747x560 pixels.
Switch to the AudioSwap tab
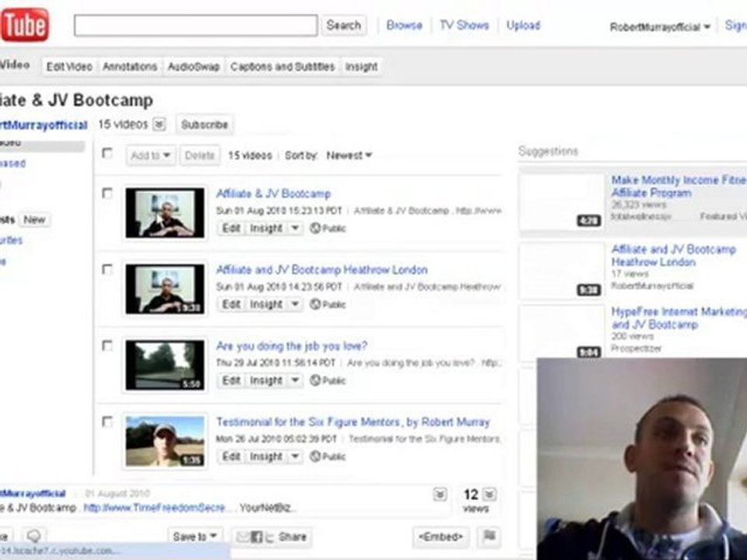194,67
